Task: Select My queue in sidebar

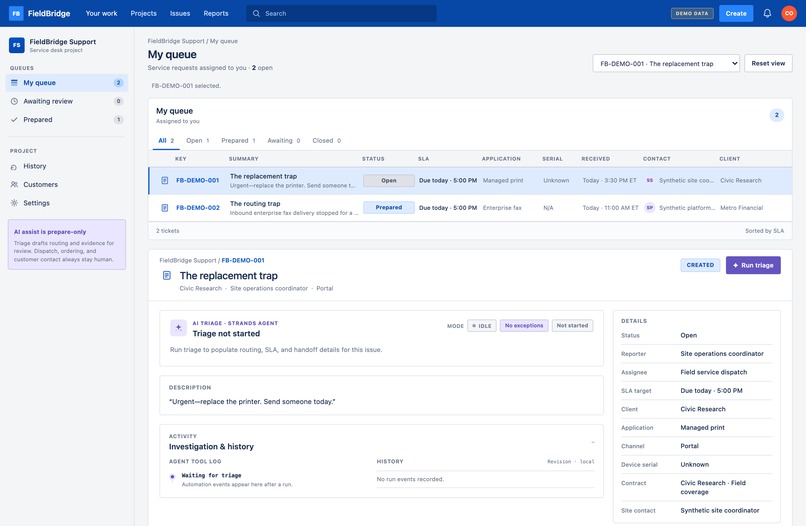Action: pyautogui.click(x=66, y=82)
